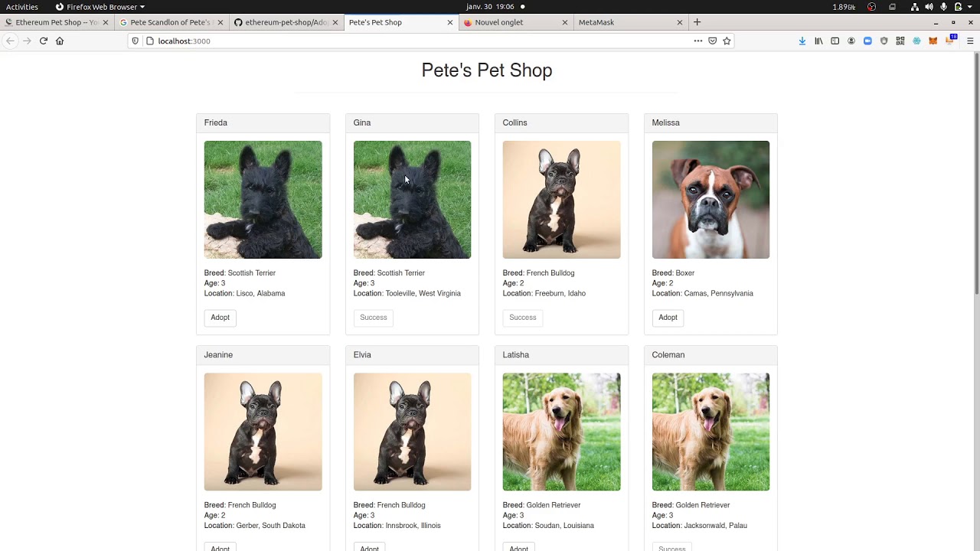
Task: Click the network status tray icon
Action: [x=915, y=7]
